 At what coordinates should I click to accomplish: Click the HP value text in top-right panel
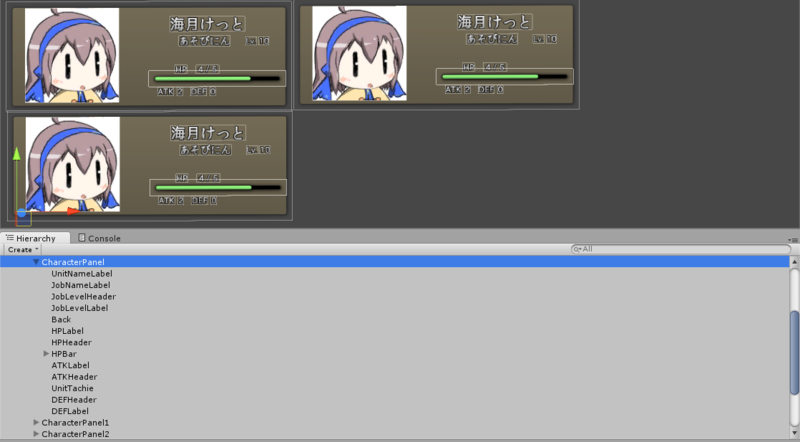click(495, 67)
